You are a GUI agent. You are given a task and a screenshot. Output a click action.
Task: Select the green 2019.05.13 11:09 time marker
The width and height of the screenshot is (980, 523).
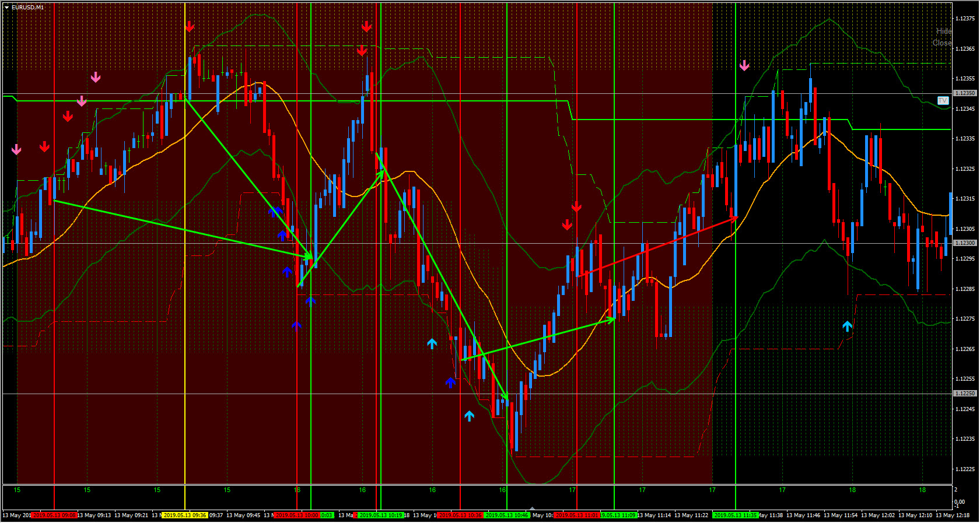pyautogui.click(x=618, y=515)
